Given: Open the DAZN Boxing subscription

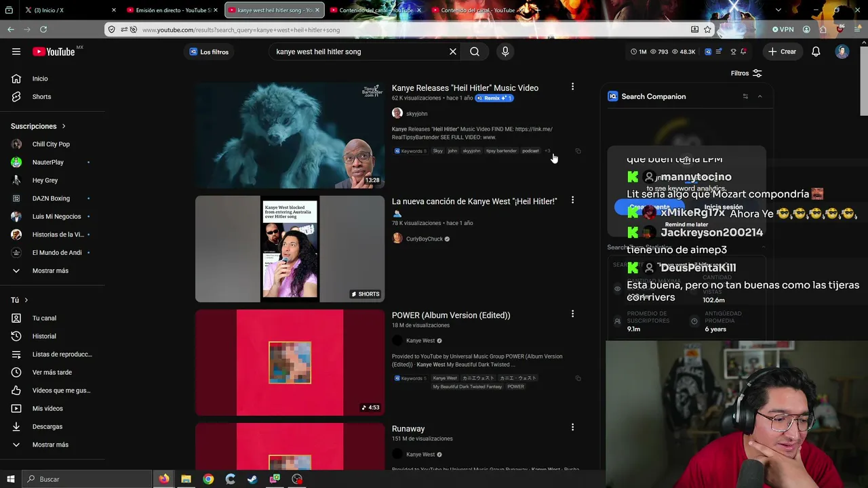Looking at the screenshot, I should pyautogui.click(x=52, y=199).
